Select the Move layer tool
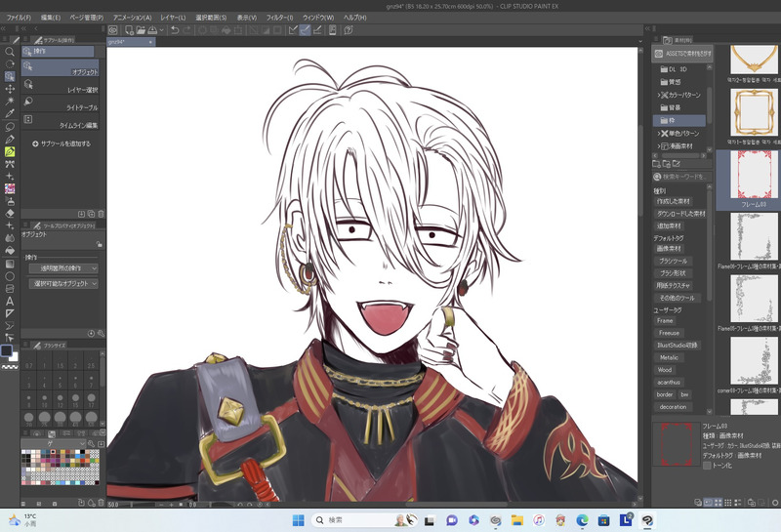Image resolution: width=781 pixels, height=532 pixels. [x=10, y=89]
